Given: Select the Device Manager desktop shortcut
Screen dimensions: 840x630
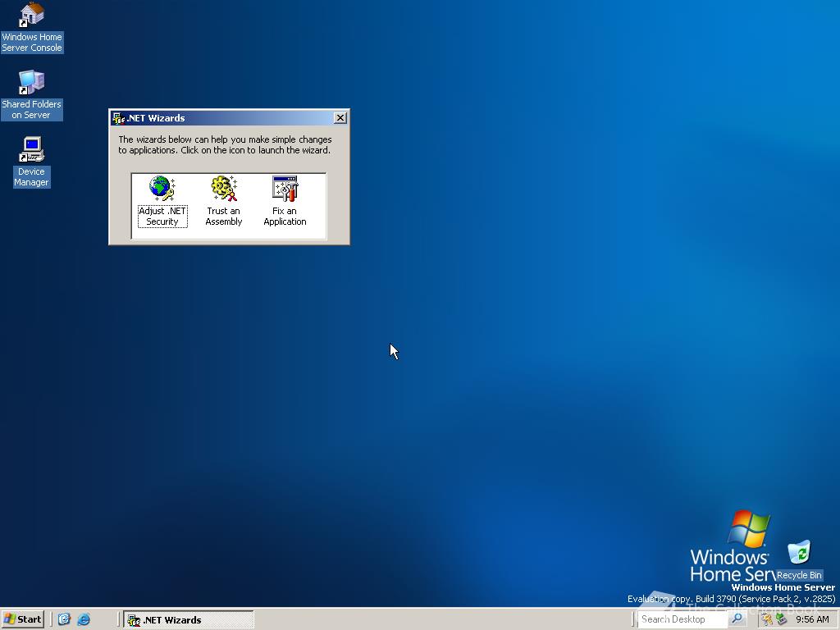Looking at the screenshot, I should pyautogui.click(x=32, y=162).
